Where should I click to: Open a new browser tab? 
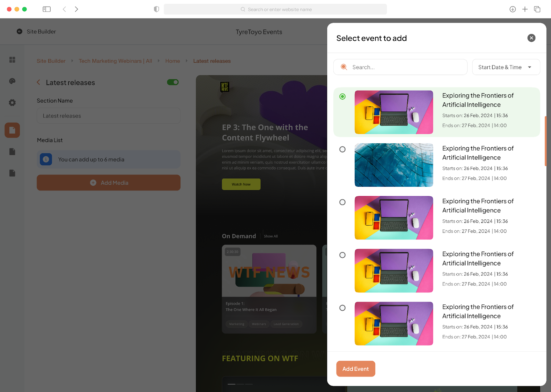525,9
